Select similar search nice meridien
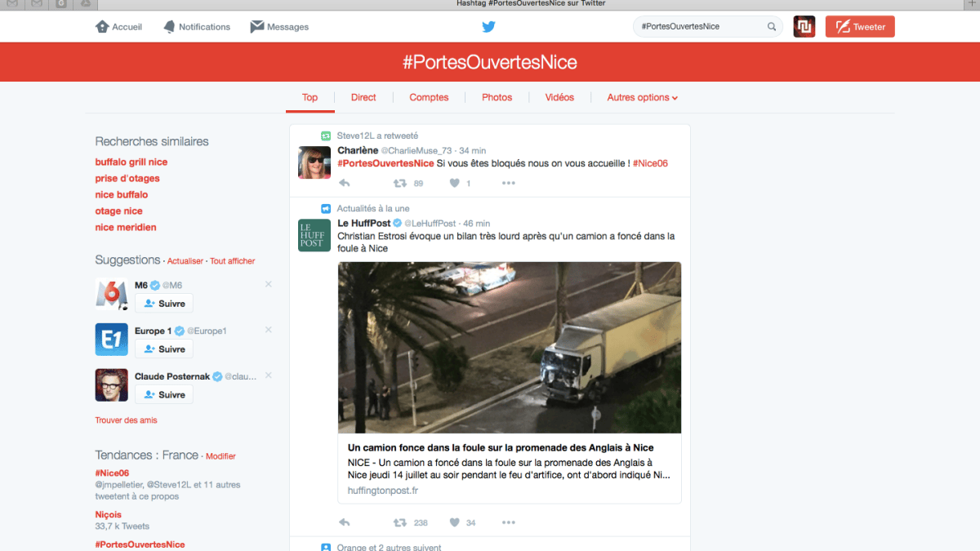The width and height of the screenshot is (980, 551). 126,228
